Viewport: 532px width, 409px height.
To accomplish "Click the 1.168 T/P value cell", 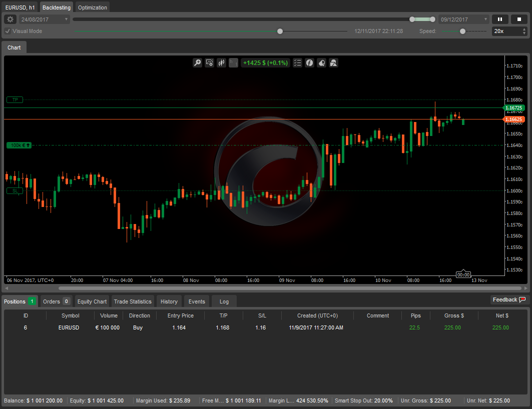I will pos(223,327).
